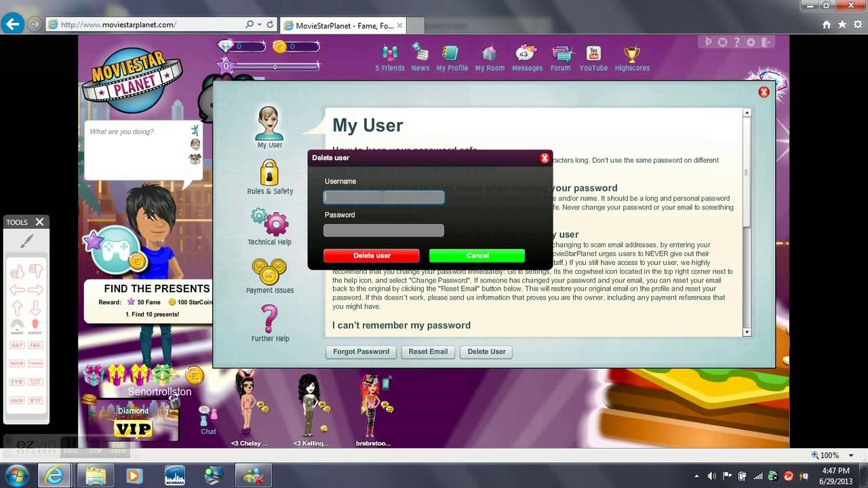This screenshot has width=868, height=488.
Task: Open the settings cogwheel icon
Action: point(751,42)
